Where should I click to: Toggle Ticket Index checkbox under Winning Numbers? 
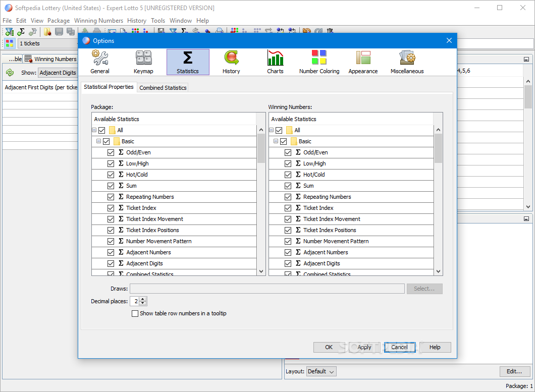click(288, 208)
